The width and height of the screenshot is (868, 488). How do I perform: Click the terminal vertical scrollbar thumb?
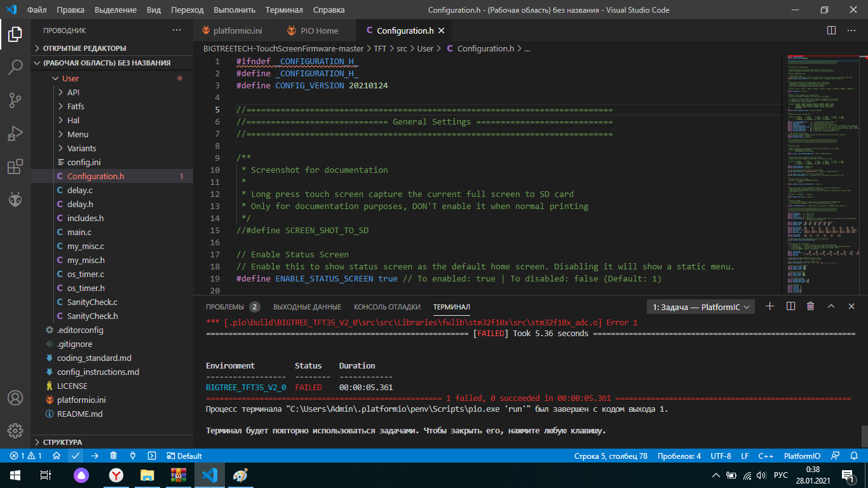(x=864, y=436)
